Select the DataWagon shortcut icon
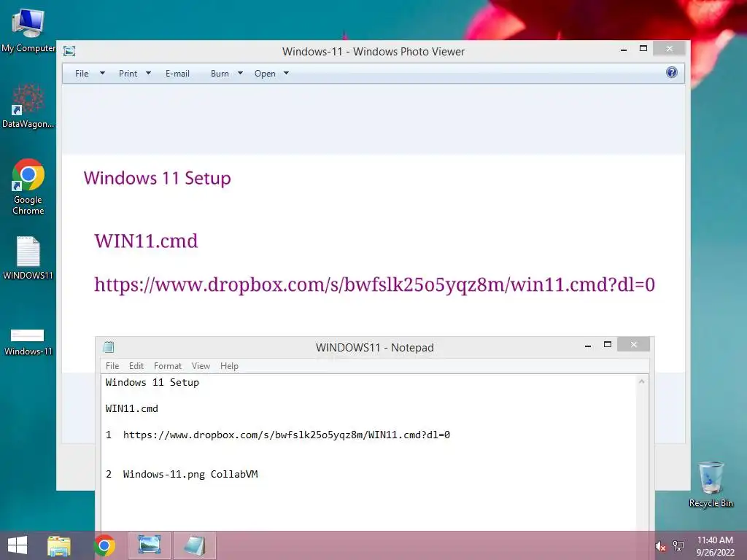The image size is (747, 560). (28, 106)
